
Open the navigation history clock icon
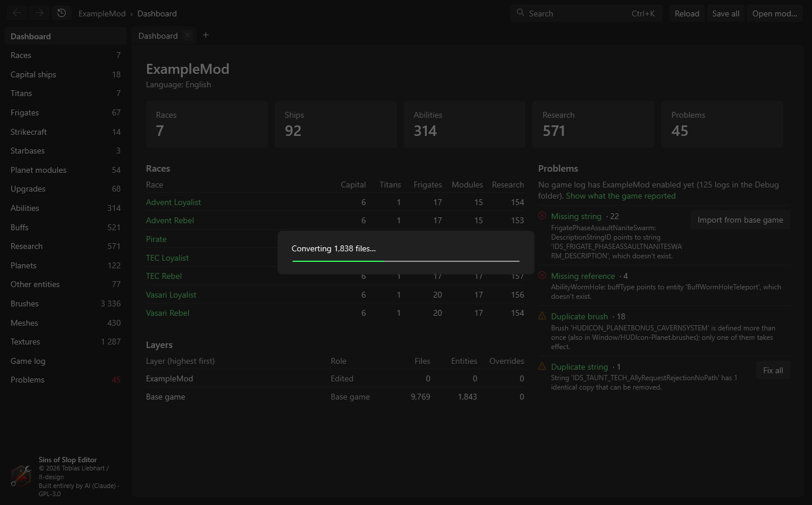click(62, 13)
